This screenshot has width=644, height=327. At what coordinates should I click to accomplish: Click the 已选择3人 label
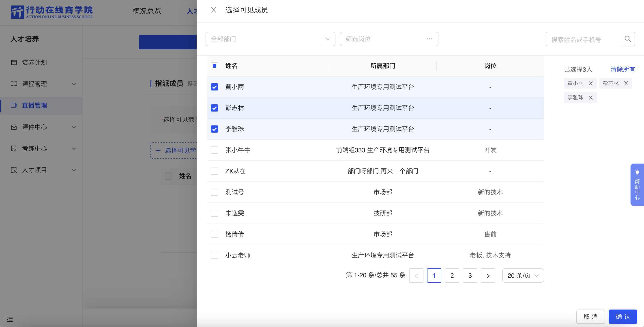pos(578,69)
